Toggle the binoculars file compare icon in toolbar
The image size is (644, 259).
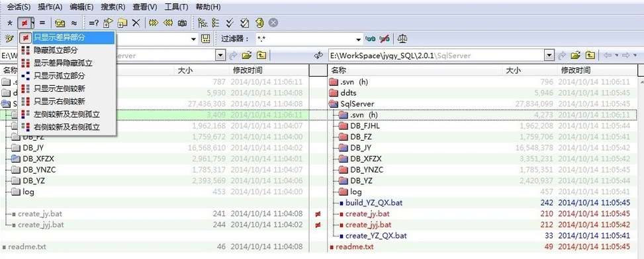click(x=60, y=23)
